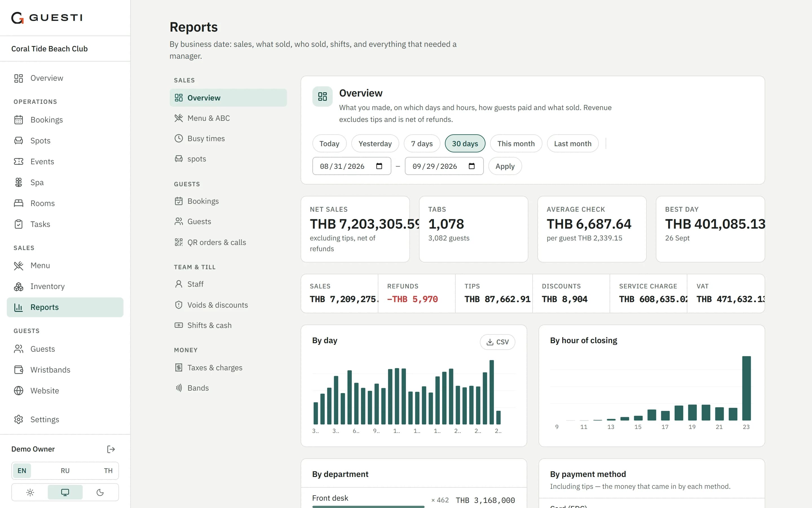
Task: Click the Inventory boxes icon
Action: coord(18,286)
